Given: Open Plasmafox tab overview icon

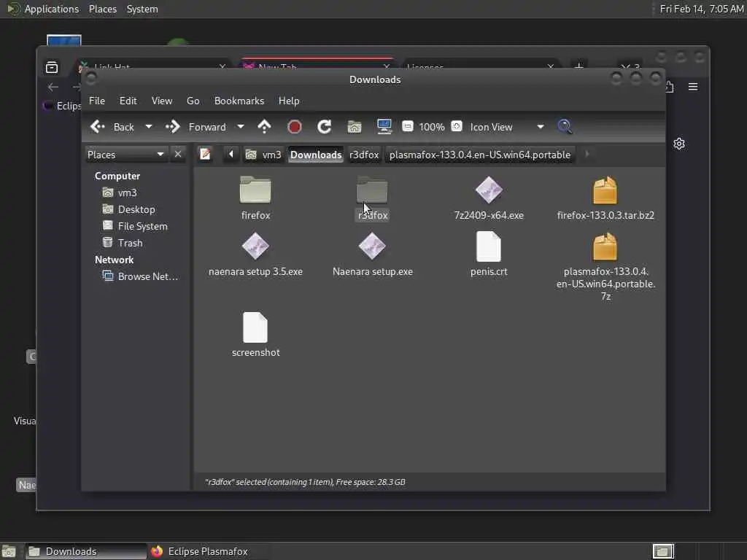Looking at the screenshot, I should [x=52, y=67].
